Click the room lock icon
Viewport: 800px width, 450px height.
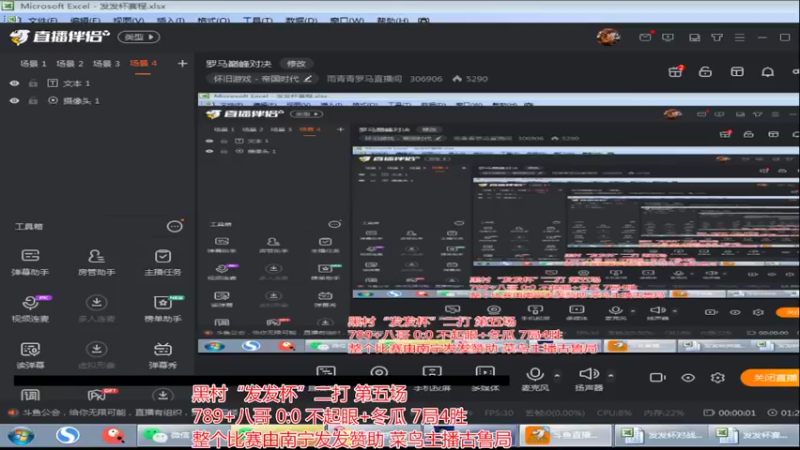click(x=705, y=72)
